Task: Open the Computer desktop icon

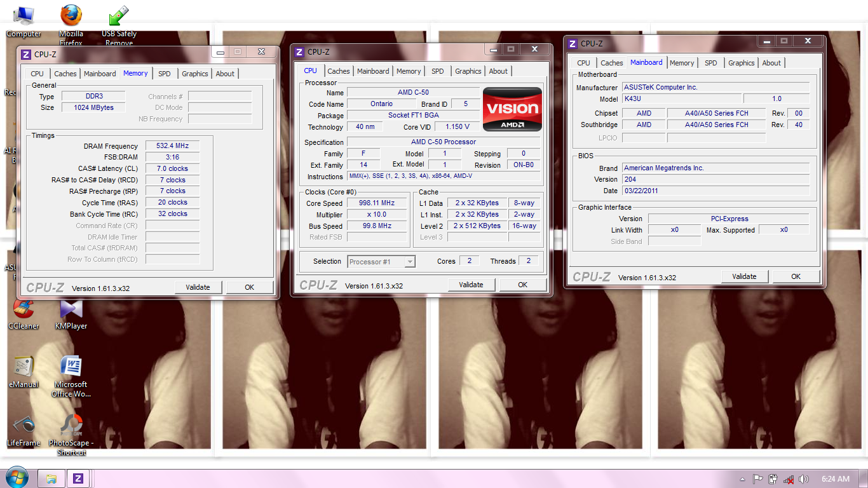Action: [24, 20]
